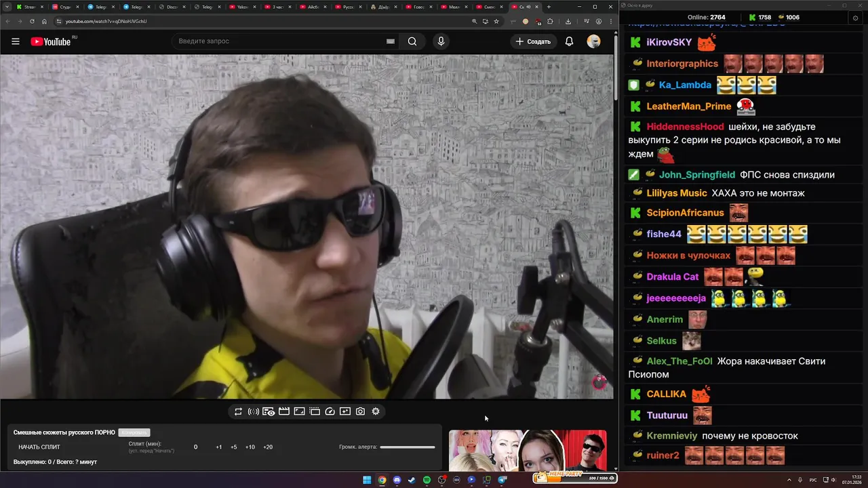
Task: Switch to the Yakov YouTube tab
Action: click(x=241, y=7)
